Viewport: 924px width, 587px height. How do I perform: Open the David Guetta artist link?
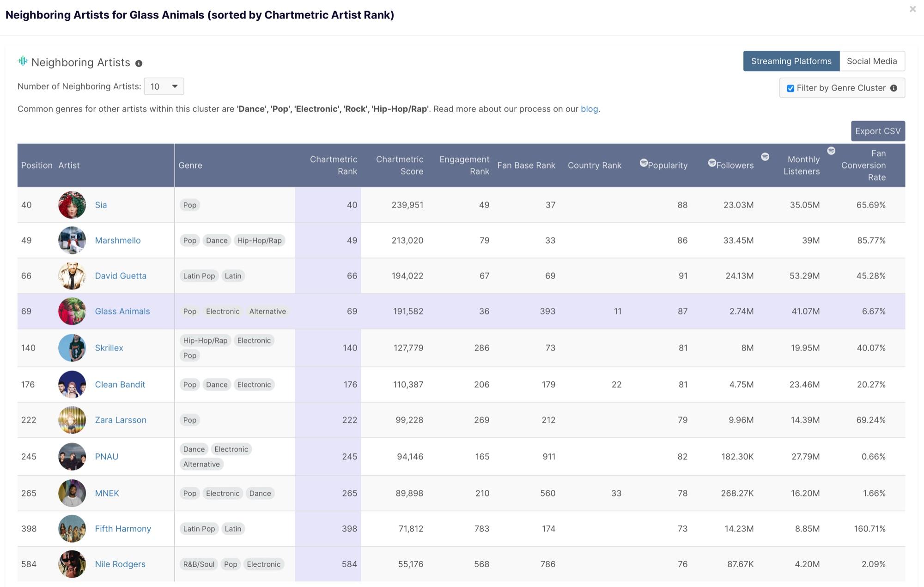pos(121,276)
